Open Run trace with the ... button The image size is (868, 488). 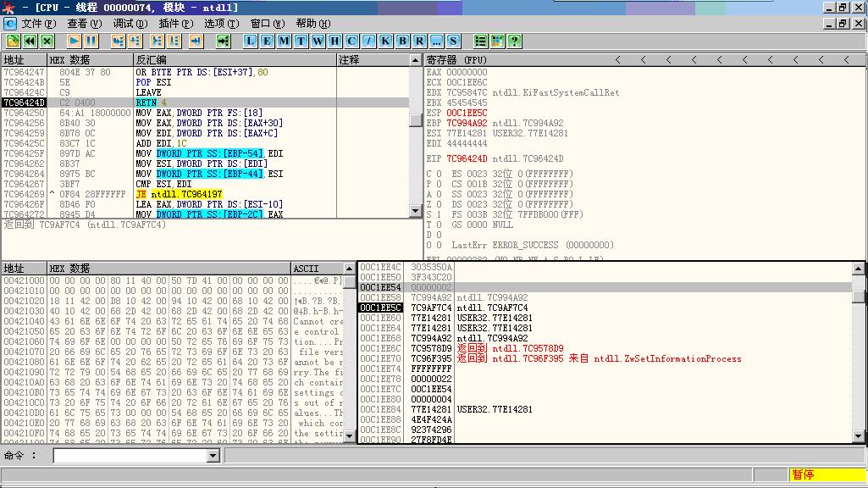(436, 41)
